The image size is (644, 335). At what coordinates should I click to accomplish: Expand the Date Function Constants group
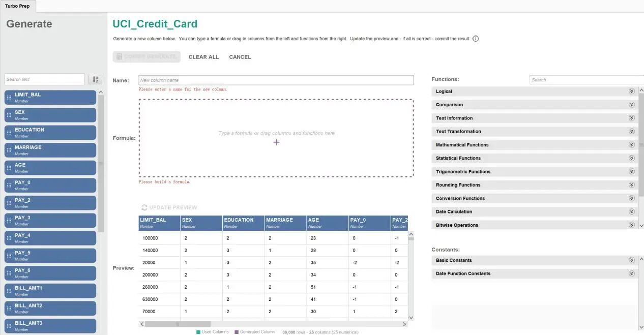pyautogui.click(x=632, y=273)
